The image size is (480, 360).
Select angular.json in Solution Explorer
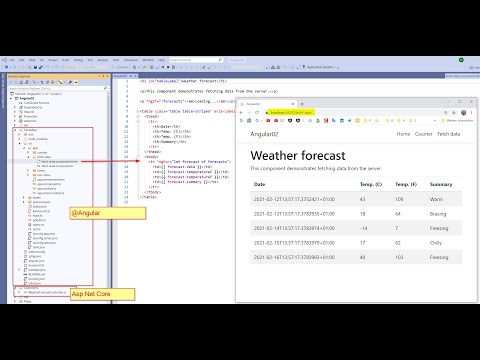click(36, 261)
